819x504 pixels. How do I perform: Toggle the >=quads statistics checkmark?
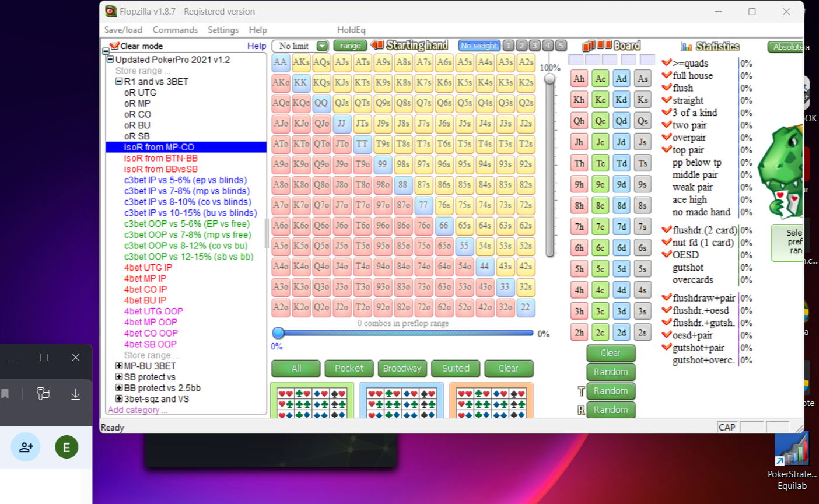(667, 62)
